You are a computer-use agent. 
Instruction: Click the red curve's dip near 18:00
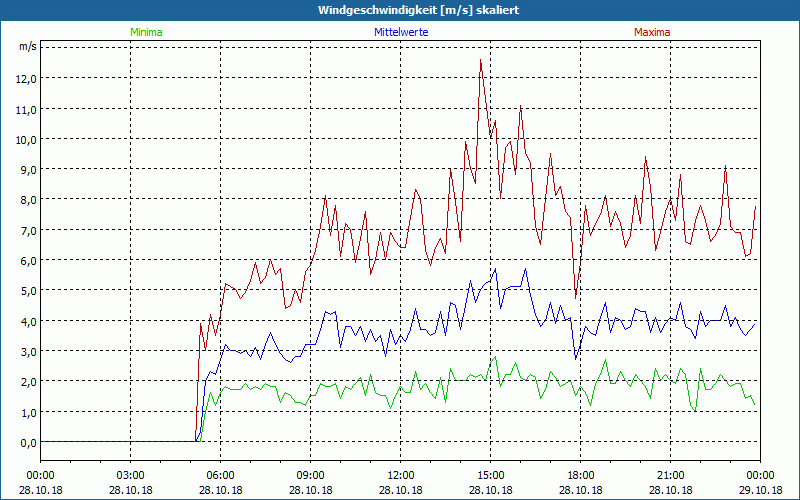[x=576, y=297]
